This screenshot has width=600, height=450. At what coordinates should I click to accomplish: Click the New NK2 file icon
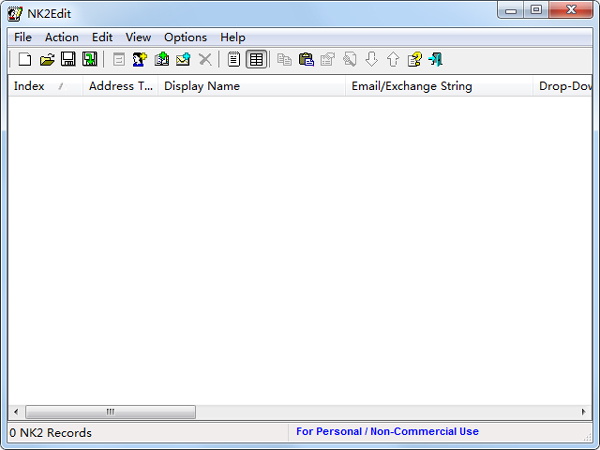point(25,60)
